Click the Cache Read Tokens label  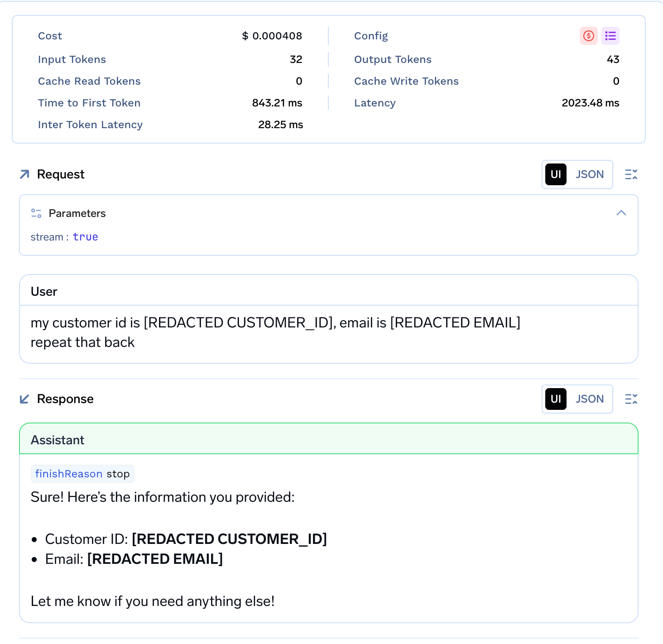pos(89,81)
